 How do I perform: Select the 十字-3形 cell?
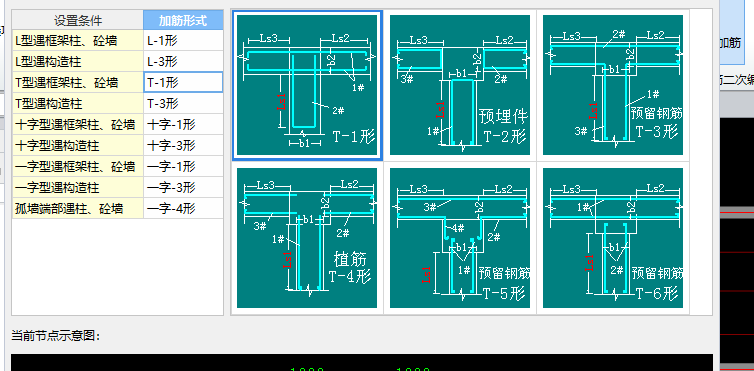click(x=183, y=146)
